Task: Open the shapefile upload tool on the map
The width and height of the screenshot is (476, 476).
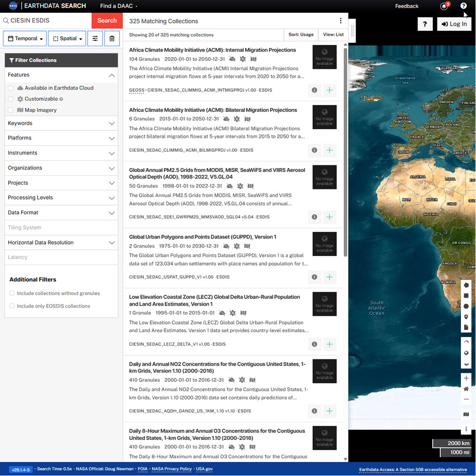Action: point(466,327)
